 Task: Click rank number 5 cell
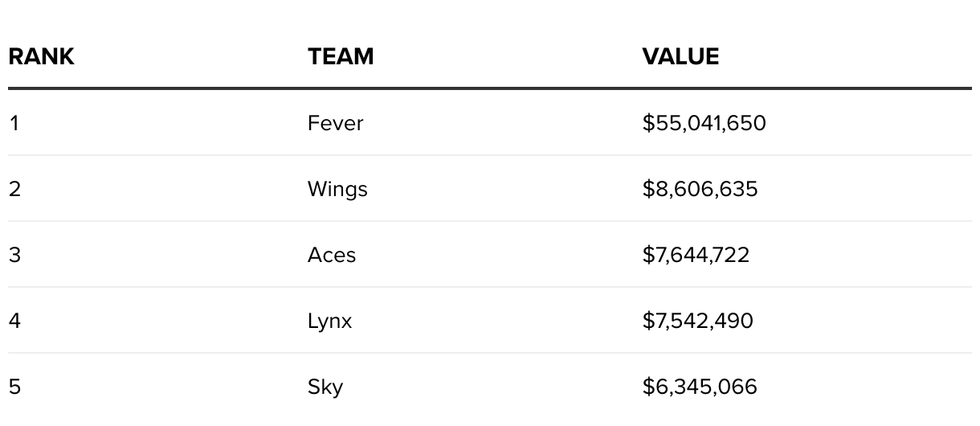tap(14, 387)
